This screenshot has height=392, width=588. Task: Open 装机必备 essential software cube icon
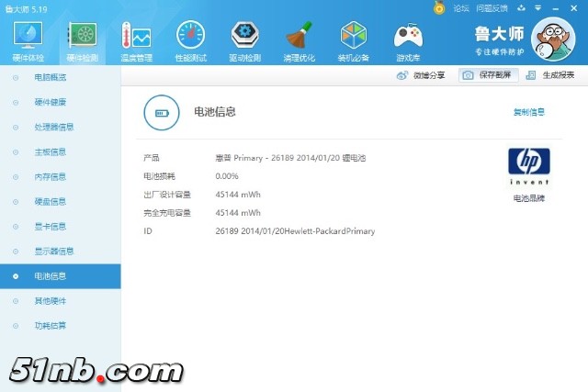[x=354, y=39]
